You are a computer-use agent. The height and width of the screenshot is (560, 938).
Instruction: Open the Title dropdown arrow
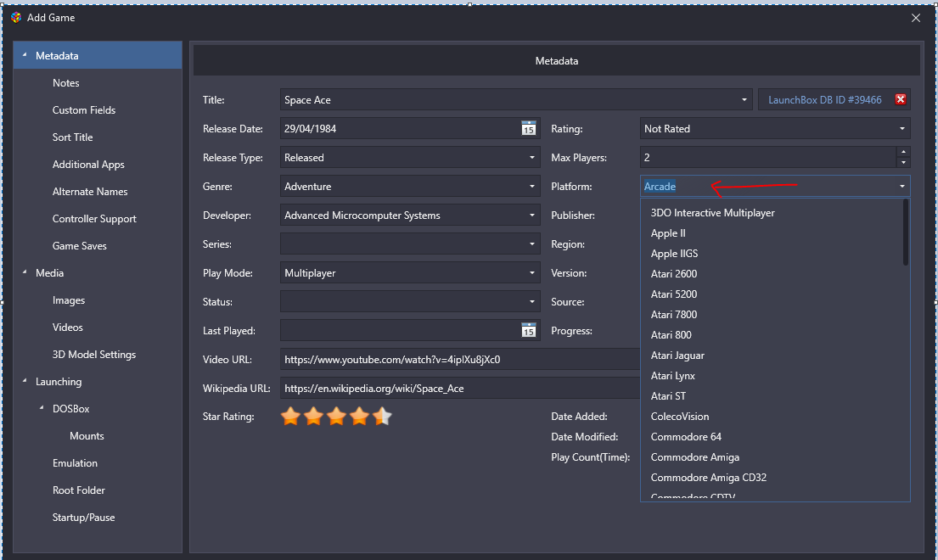(x=744, y=100)
